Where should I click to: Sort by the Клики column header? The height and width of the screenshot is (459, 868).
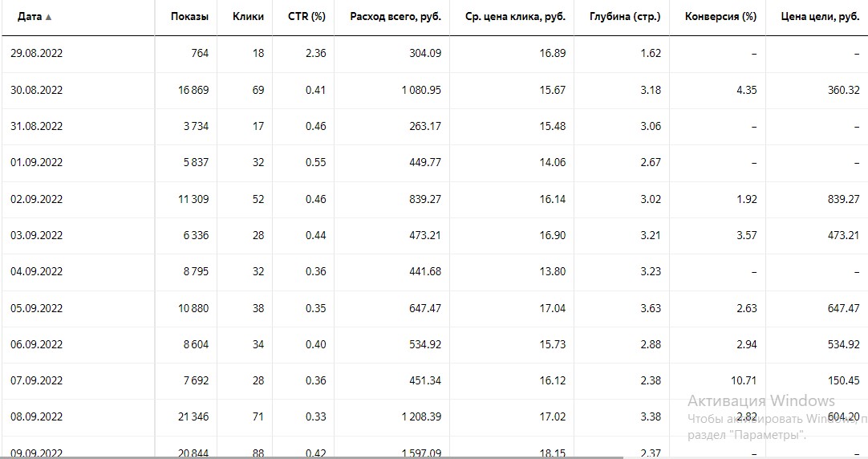click(x=248, y=17)
